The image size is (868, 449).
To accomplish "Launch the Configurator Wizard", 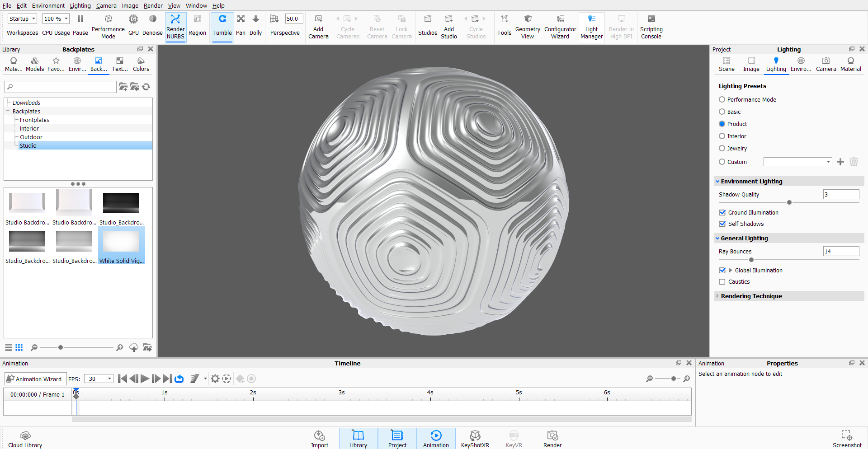I will 560,27.
